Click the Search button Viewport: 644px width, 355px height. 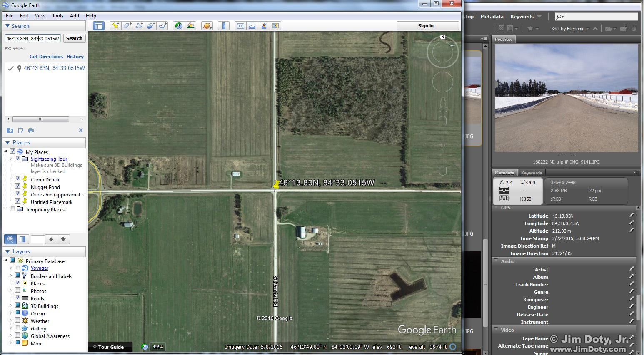[x=74, y=38]
